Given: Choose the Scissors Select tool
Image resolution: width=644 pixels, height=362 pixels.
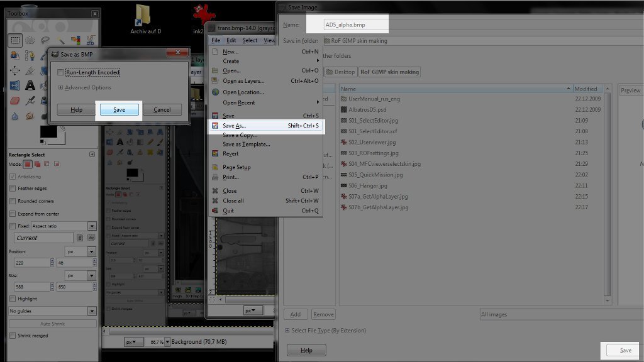Looking at the screenshot, I should pyautogui.click(x=91, y=40).
